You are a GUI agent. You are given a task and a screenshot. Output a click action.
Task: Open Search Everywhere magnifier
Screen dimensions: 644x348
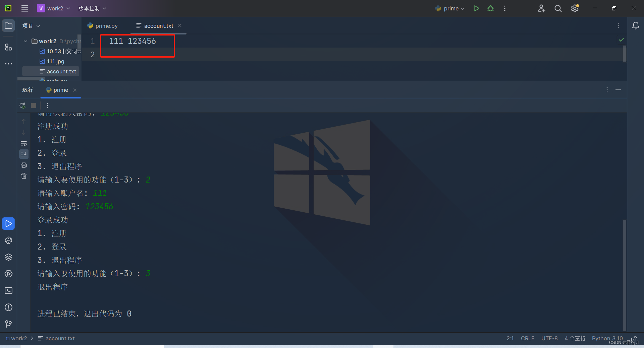coord(558,8)
